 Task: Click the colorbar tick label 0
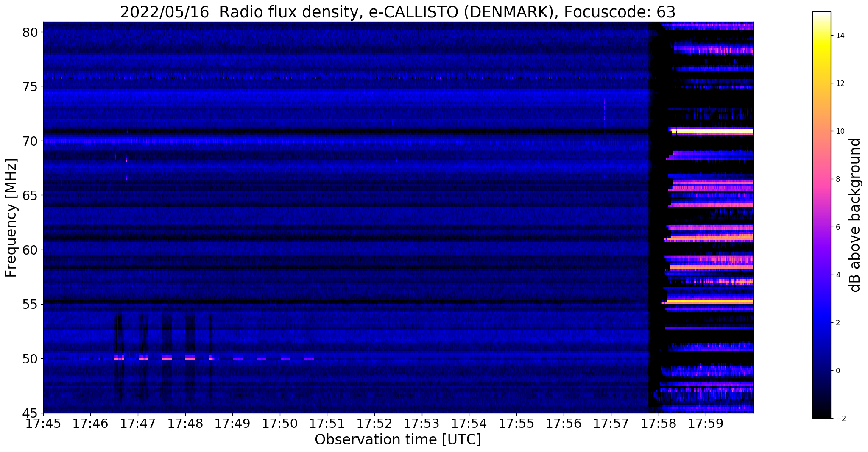click(x=838, y=371)
